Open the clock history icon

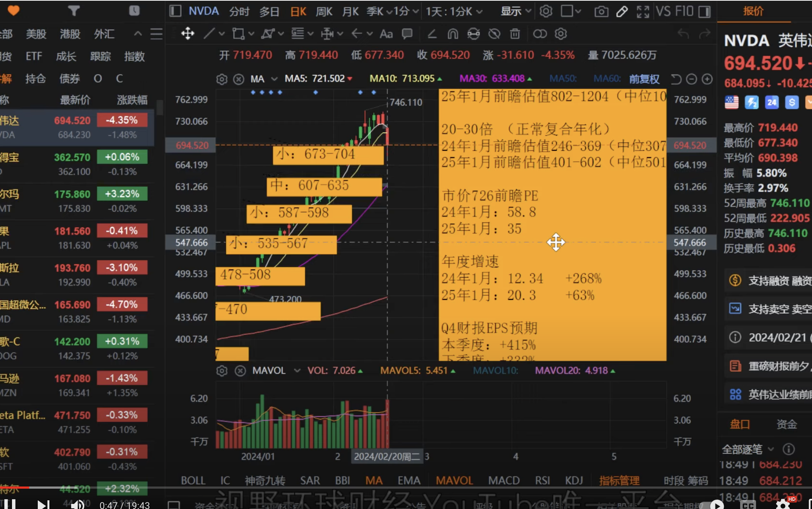pyautogui.click(x=134, y=11)
